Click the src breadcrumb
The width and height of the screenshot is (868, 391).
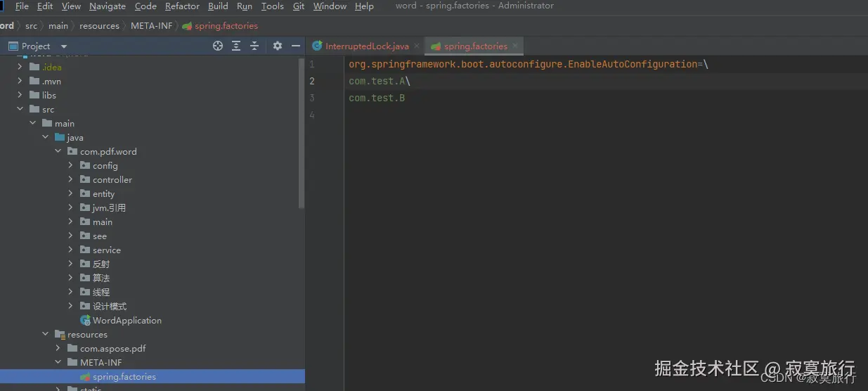[x=31, y=26]
